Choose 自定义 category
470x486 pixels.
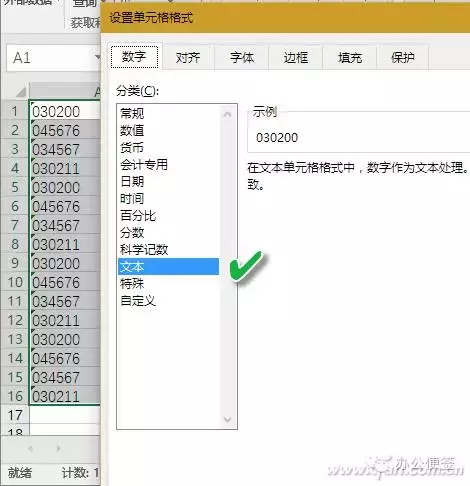tap(169, 301)
